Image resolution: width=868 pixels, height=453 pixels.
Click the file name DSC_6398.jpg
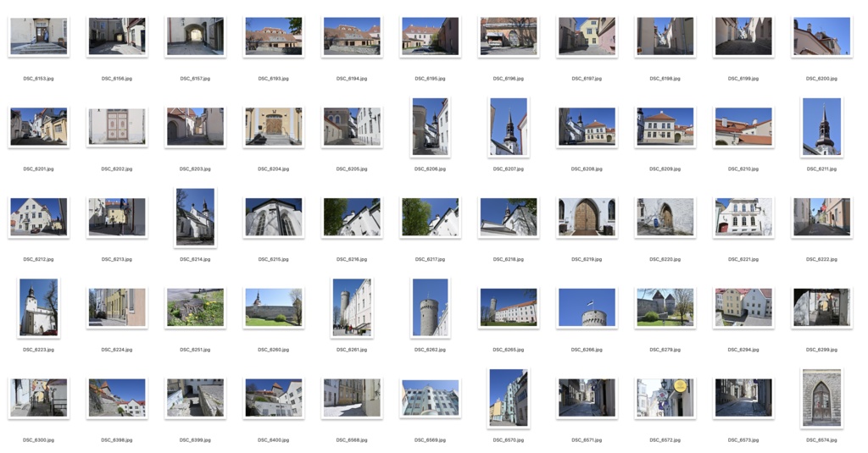click(x=117, y=440)
